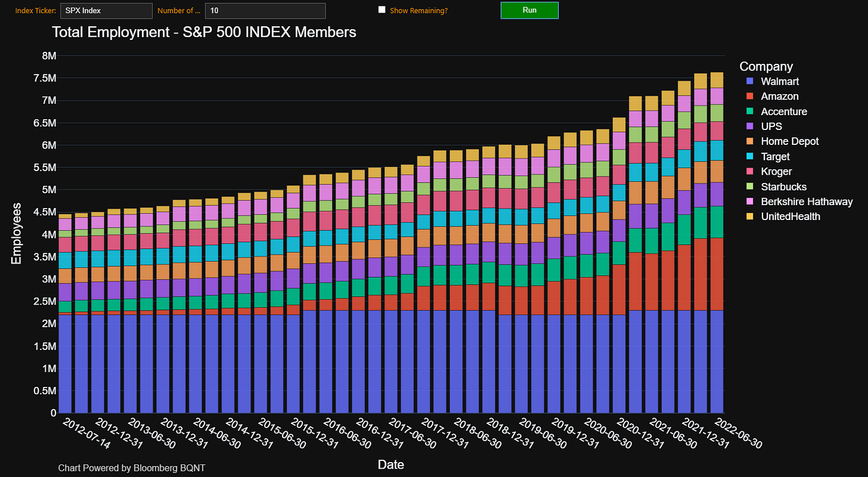
Task: Click Chart Powered by Bloomberg BQNT text
Action: [132, 468]
